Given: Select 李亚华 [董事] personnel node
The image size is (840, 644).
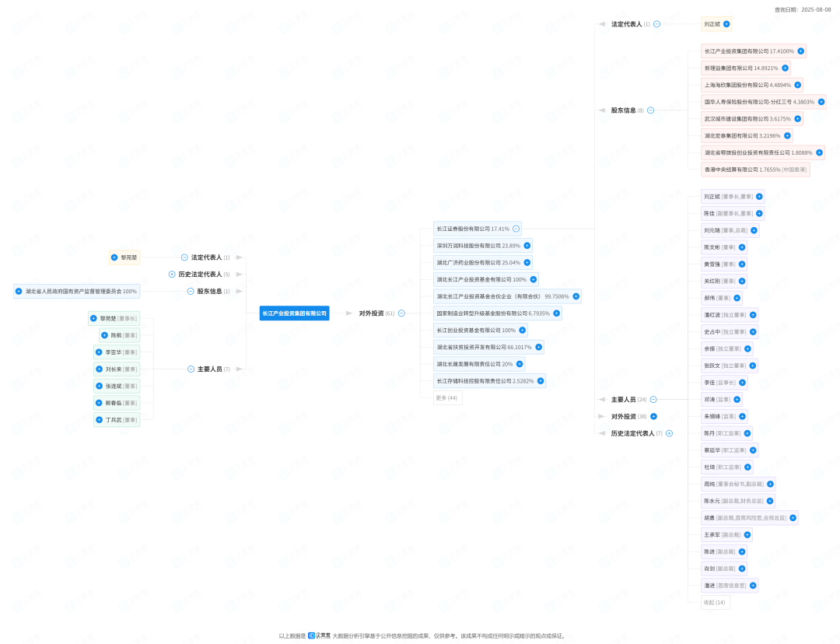Looking at the screenshot, I should 117,352.
